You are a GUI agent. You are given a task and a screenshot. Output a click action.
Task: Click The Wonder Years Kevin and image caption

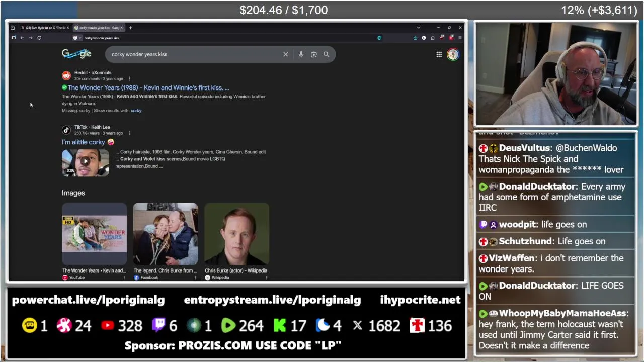(94, 270)
